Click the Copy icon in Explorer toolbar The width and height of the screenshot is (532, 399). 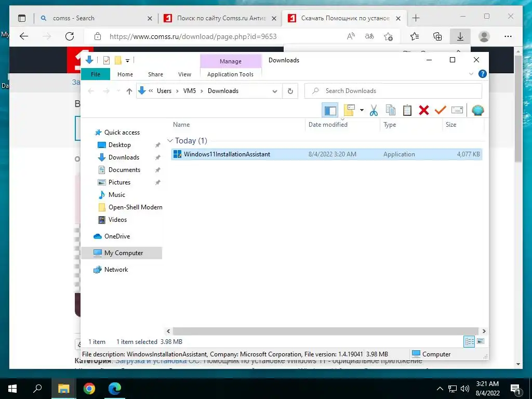point(391,110)
